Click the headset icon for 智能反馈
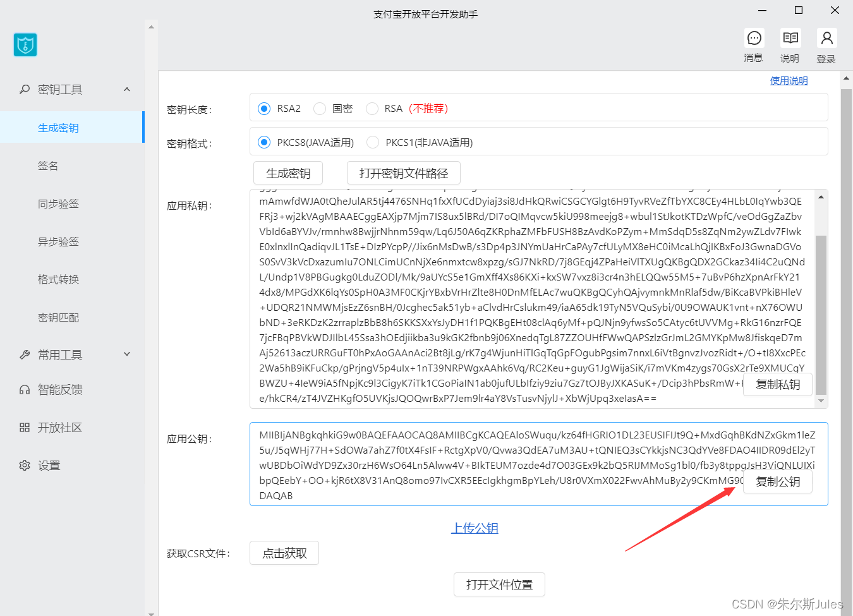The width and height of the screenshot is (853, 616). coord(25,390)
